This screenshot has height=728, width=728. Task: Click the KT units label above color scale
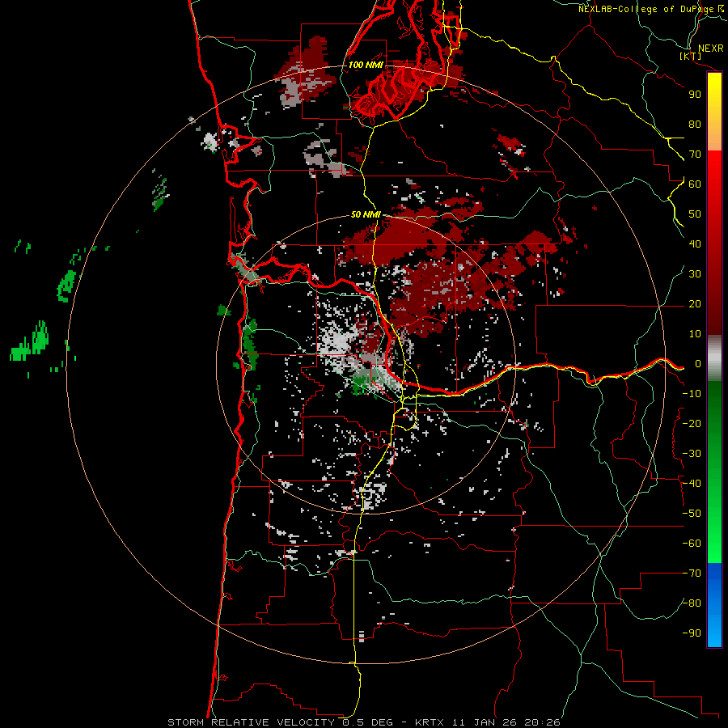pos(691,56)
